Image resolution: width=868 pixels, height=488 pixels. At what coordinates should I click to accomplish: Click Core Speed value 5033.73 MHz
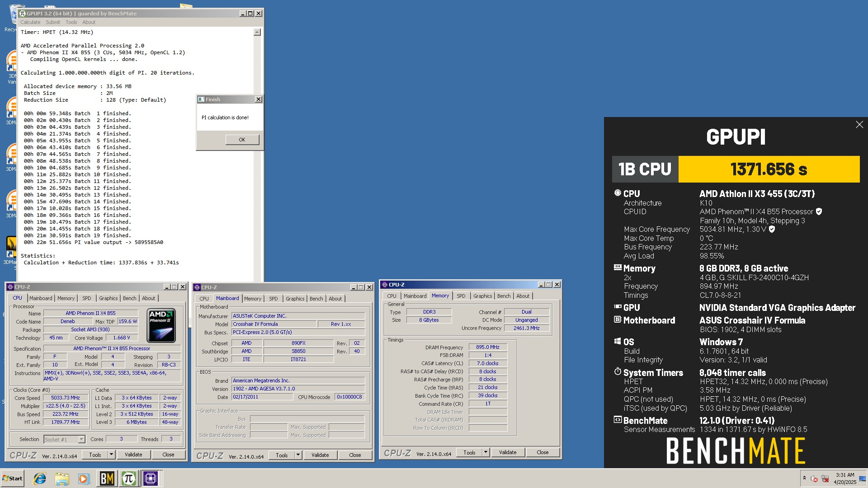[x=66, y=398]
